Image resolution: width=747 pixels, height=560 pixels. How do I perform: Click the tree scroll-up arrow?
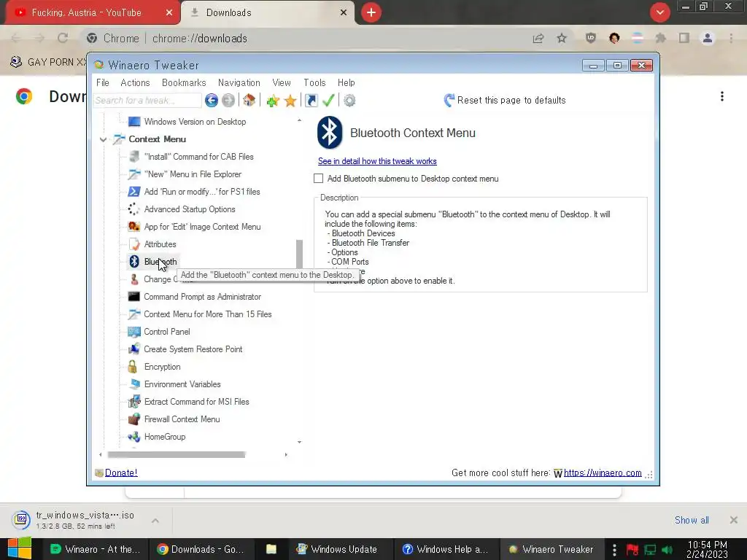point(299,120)
